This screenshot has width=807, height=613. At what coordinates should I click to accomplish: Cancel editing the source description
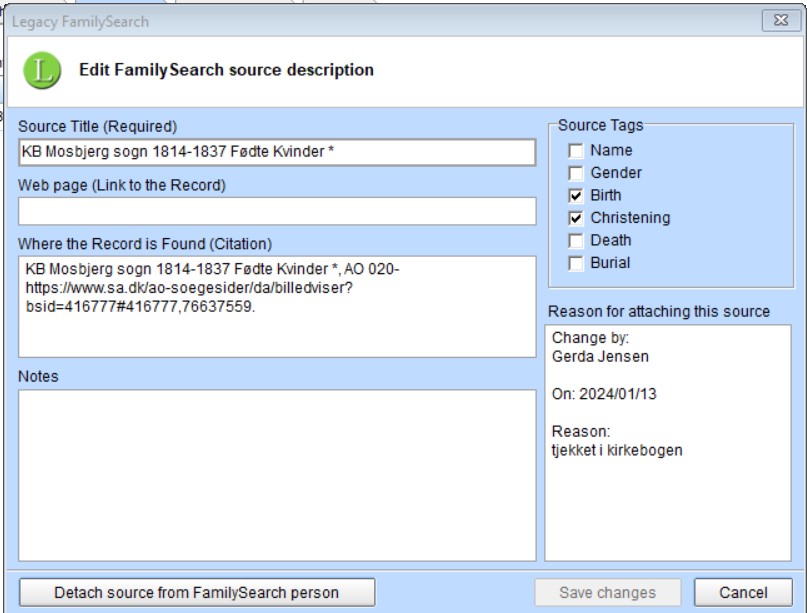point(743,592)
